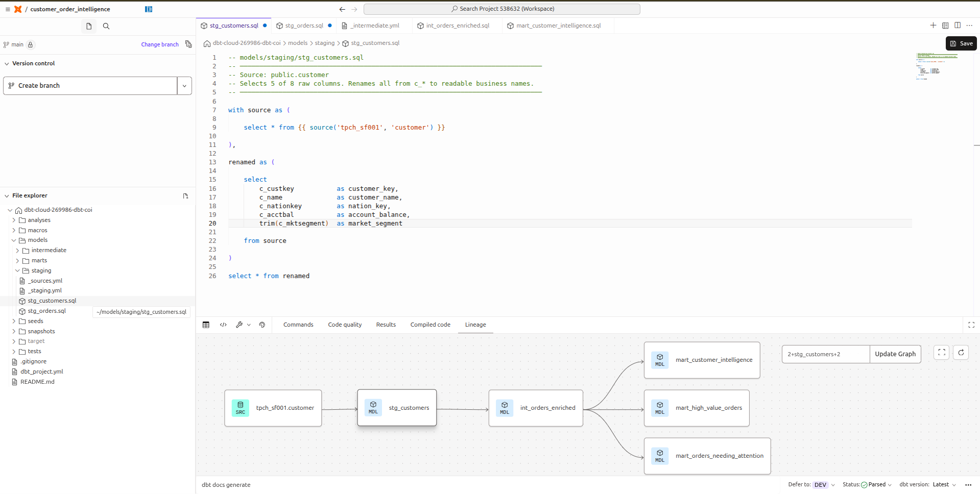Viewport: 980px width, 494px height.
Task: Select the mart_high_value_orders node
Action: pyautogui.click(x=697, y=408)
